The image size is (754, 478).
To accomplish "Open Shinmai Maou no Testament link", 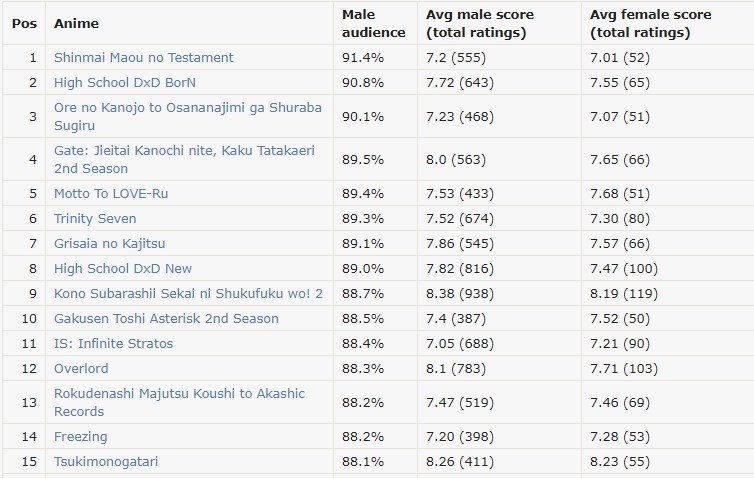I will tap(143, 58).
